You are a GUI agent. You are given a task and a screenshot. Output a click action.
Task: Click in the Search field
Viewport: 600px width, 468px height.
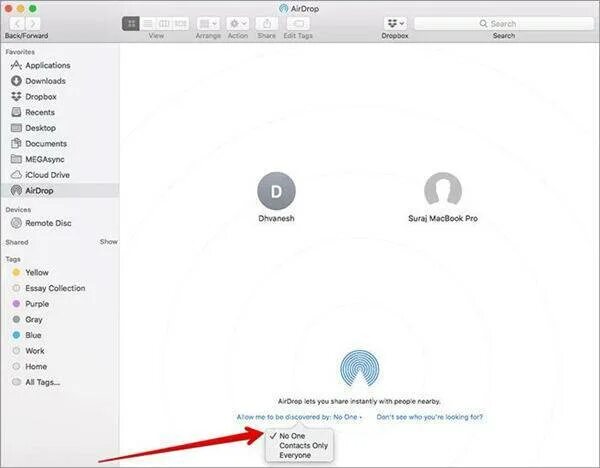click(x=504, y=24)
